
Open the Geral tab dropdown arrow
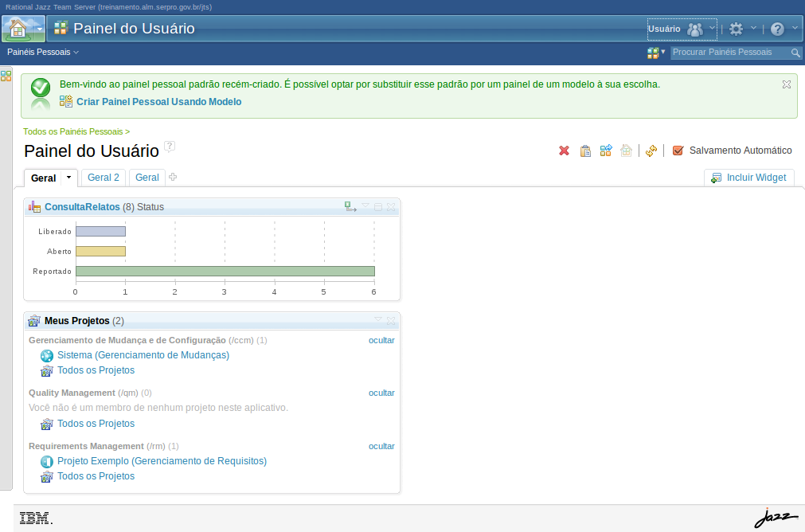click(68, 178)
